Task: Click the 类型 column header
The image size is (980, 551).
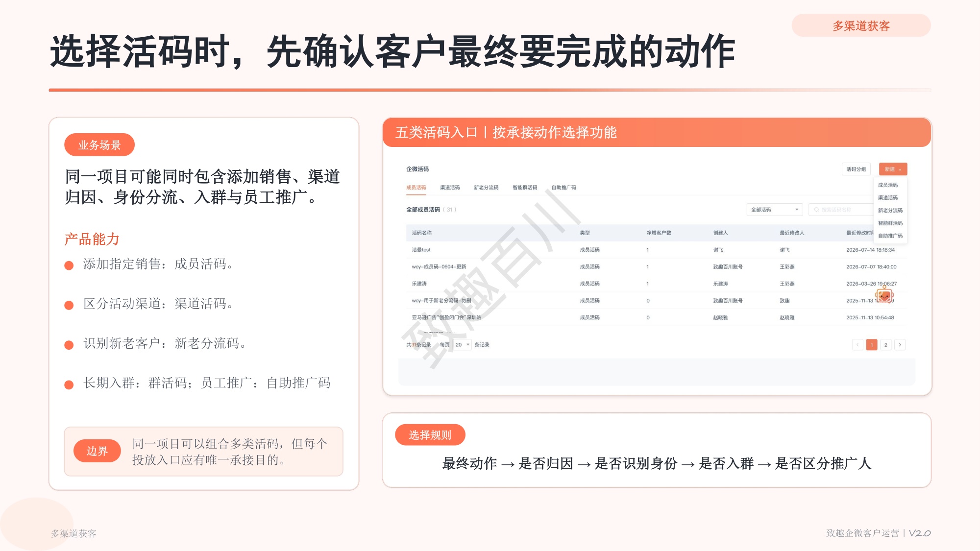Action: [x=585, y=233]
